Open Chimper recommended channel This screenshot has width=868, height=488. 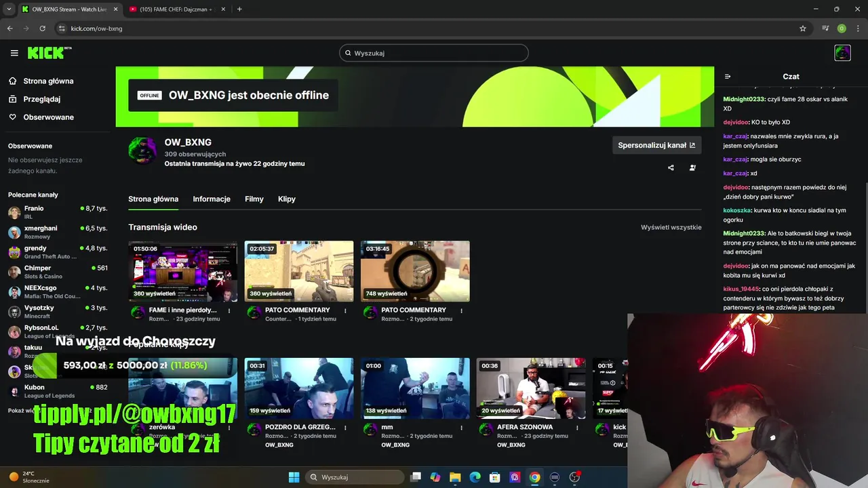58,272
